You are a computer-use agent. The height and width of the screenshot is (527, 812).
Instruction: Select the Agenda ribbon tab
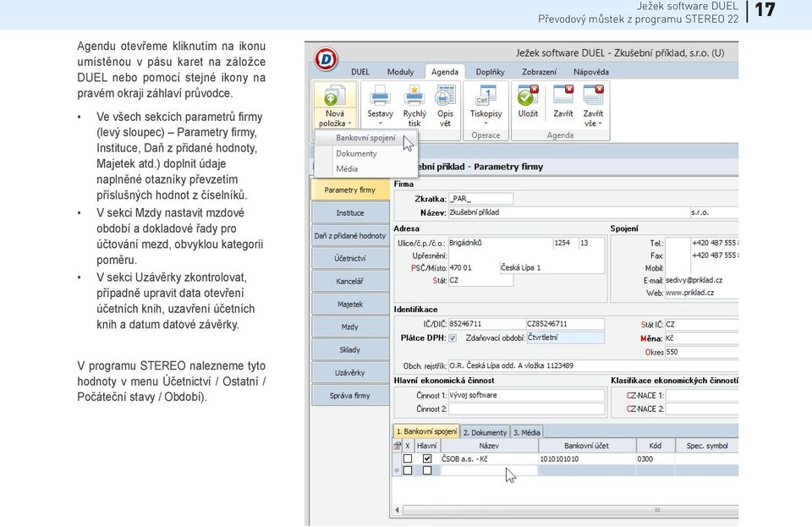coord(444,72)
